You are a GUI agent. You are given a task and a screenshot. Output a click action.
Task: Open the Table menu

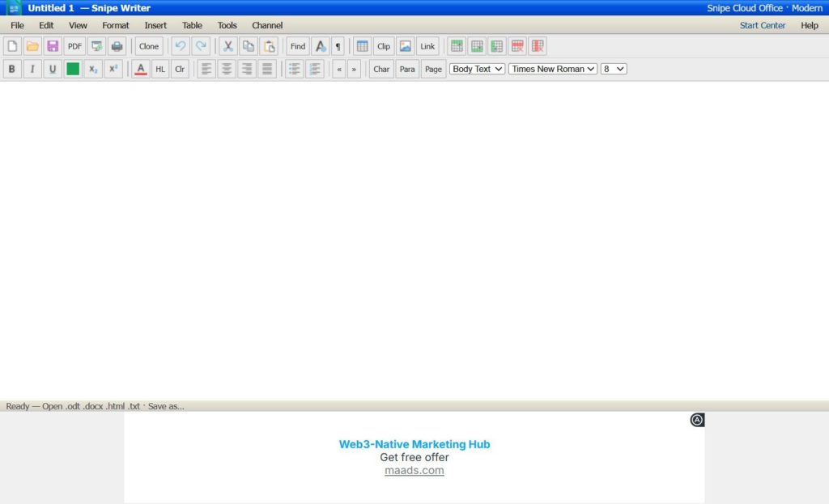192,25
